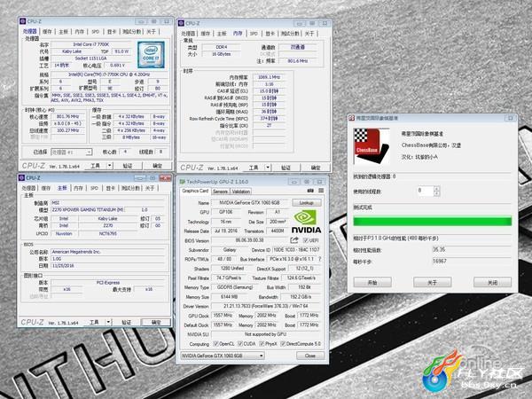Open the 内存 tab in the CPU-Z mainboard window
The width and height of the screenshot is (532, 399).
(x=78, y=188)
